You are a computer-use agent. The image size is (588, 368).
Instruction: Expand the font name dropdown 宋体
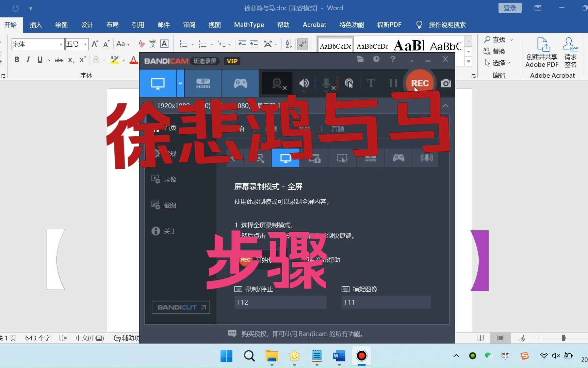[61, 44]
